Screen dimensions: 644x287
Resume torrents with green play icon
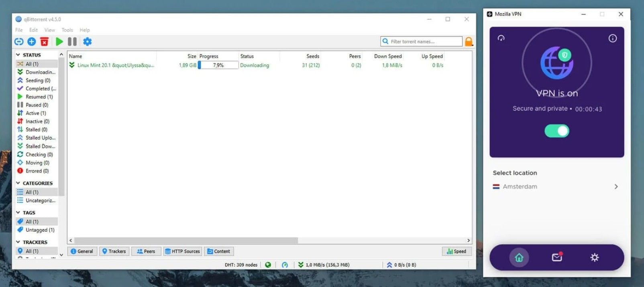pyautogui.click(x=59, y=42)
